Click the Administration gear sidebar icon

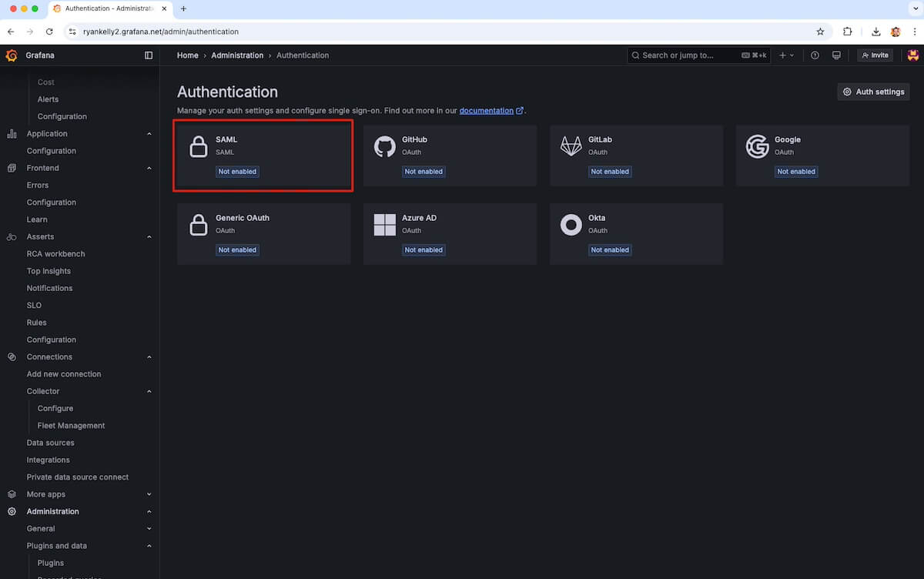tap(12, 511)
